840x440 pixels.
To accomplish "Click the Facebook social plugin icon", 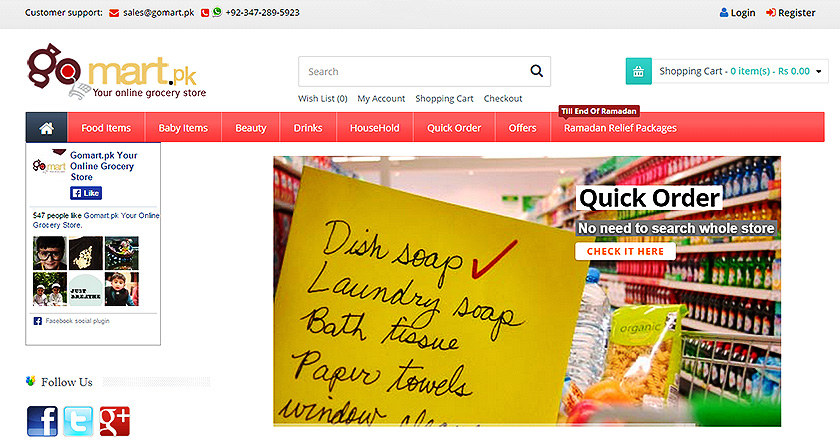I will (x=38, y=321).
